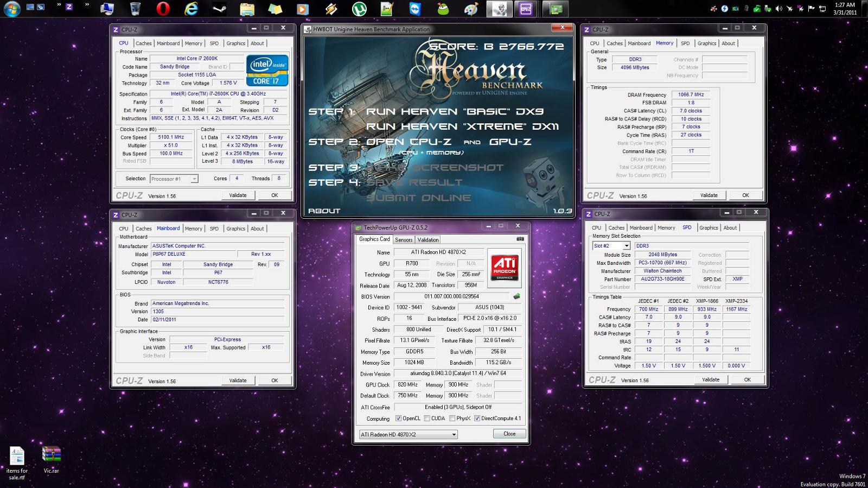Click OK in CPU-Z Mainboard window
Viewport: 868px width, 488px height.
tap(275, 381)
